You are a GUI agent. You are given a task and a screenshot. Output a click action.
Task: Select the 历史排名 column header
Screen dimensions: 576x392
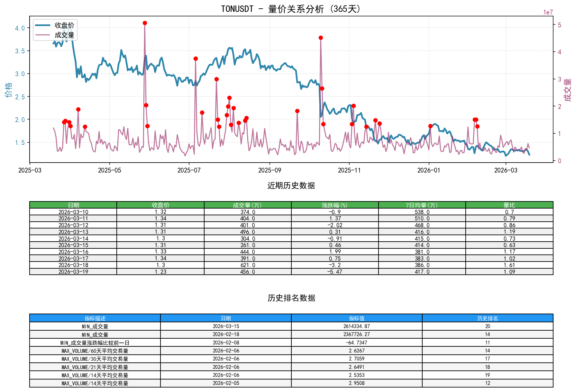(488, 318)
